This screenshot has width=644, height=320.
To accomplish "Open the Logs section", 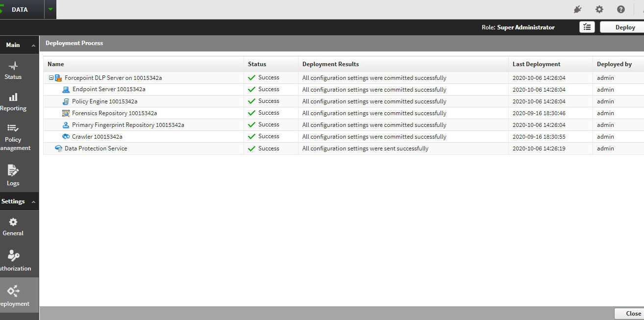I will coord(13,176).
